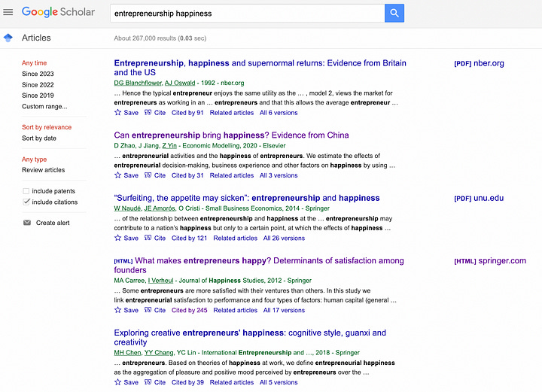542x392 pixels.
Task: Open Related articles for result cited by 245
Action: click(x=236, y=310)
